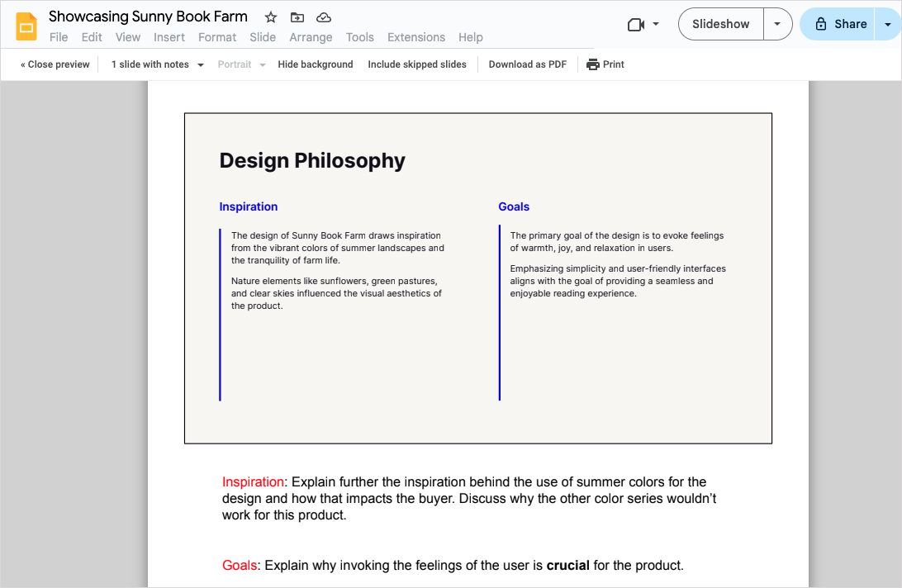902x588 pixels.
Task: Toggle Include skipped slides option
Action: click(417, 64)
